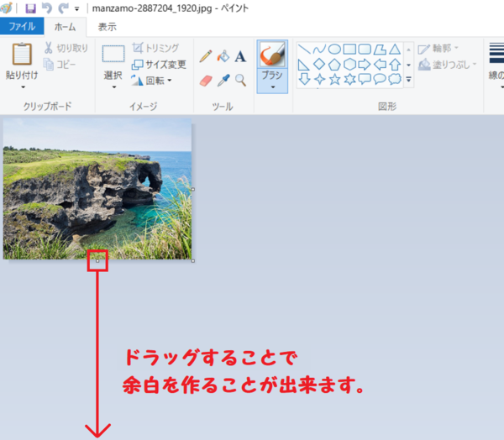Select the Fill bucket tool
This screenshot has height=440, width=504.
tap(223, 56)
